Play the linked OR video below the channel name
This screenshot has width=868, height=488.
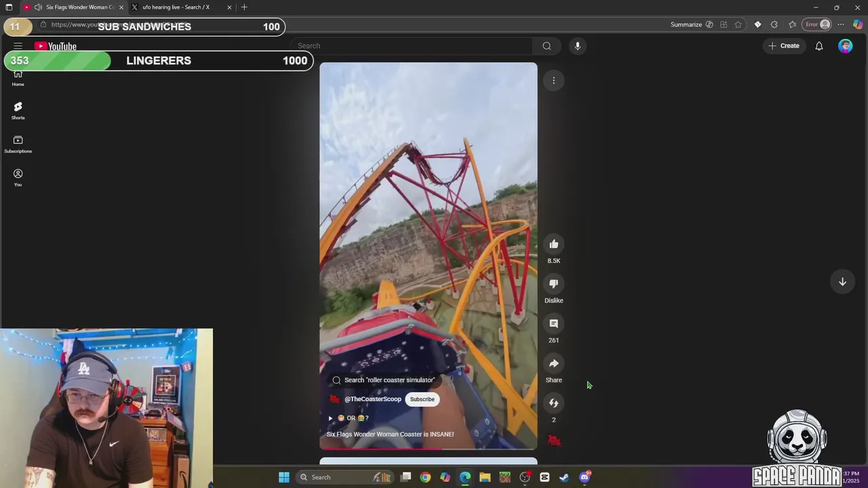348,418
